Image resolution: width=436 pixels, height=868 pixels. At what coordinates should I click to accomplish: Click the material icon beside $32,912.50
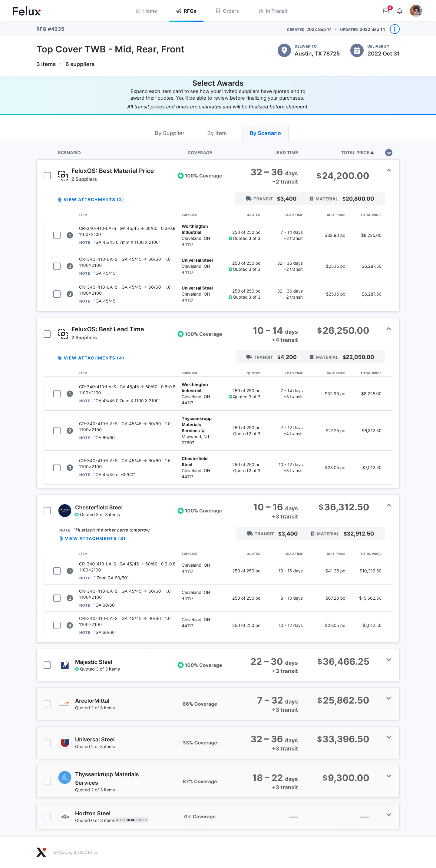click(x=313, y=534)
